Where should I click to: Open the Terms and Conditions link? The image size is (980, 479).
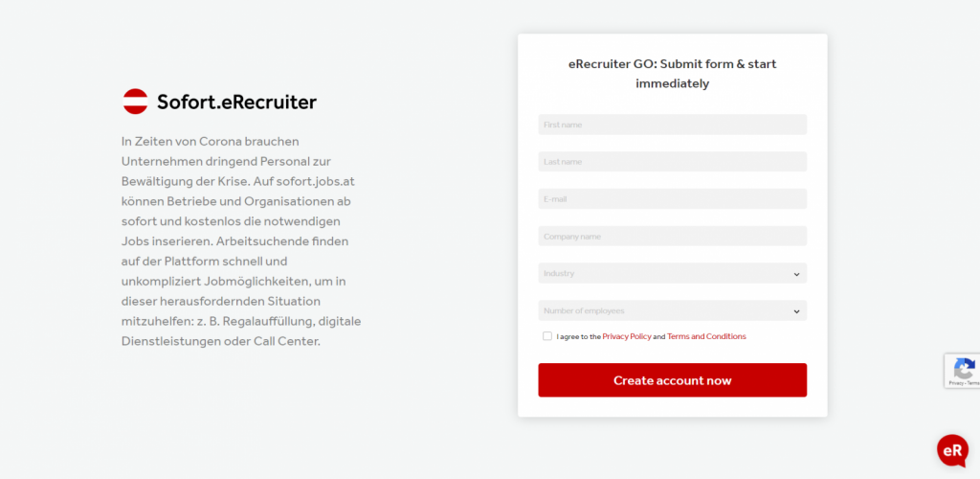click(706, 336)
